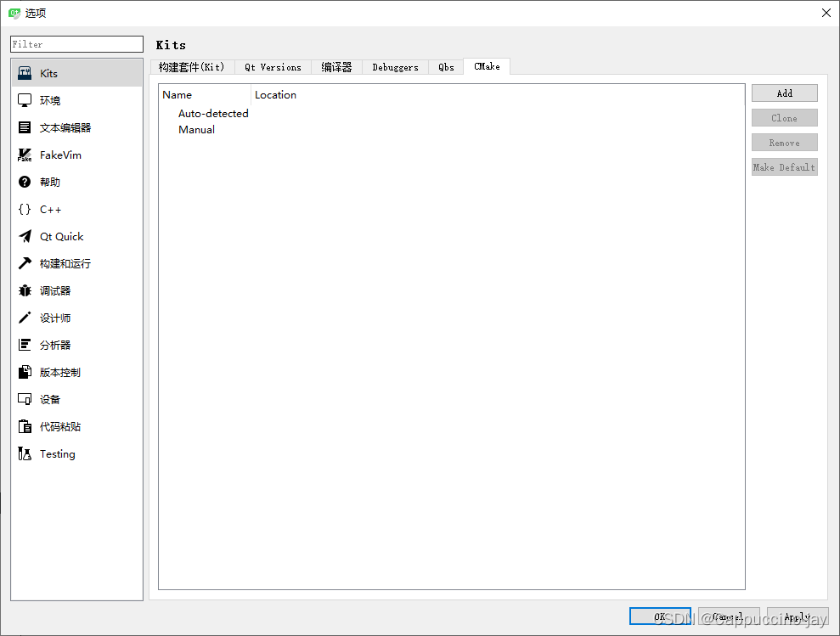Switch to the 编译器 tab

click(336, 66)
